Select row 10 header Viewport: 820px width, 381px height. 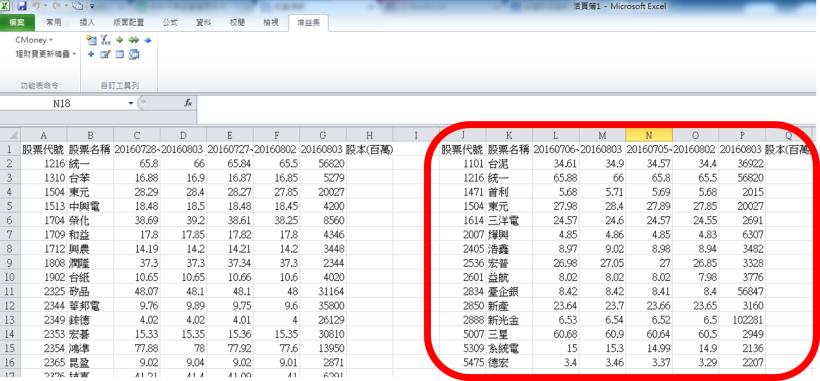click(10, 276)
